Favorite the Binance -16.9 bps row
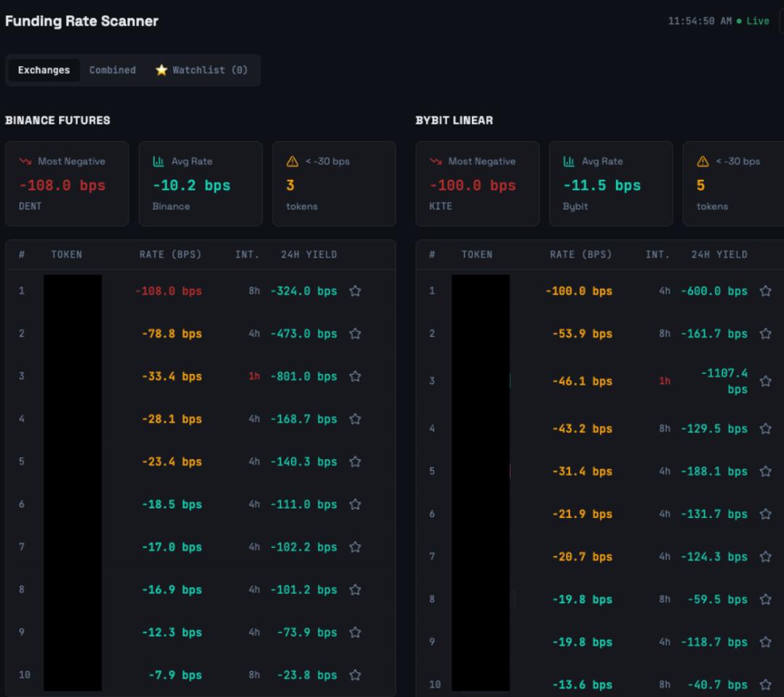Viewport: 784px width, 697px height. (x=355, y=589)
